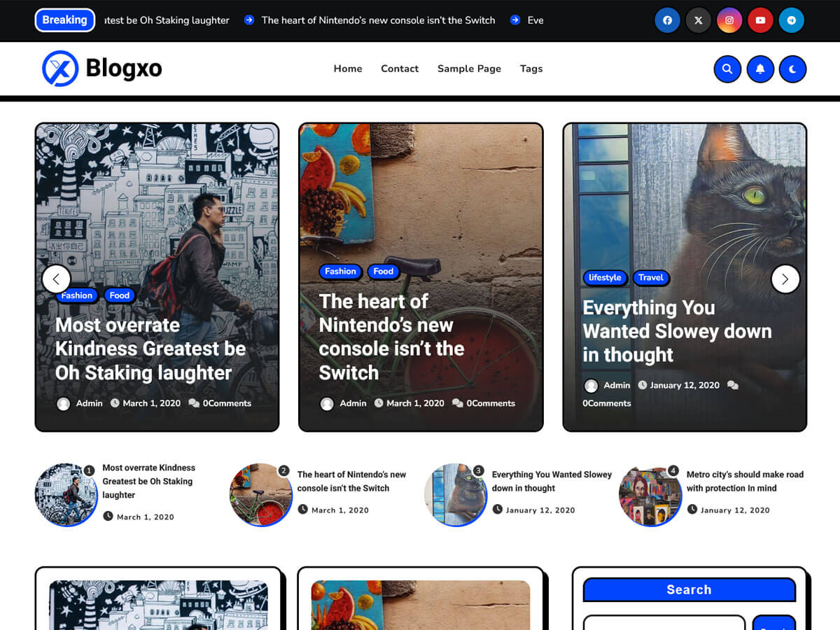
Task: Go back a slide with the left arrow
Action: click(57, 279)
